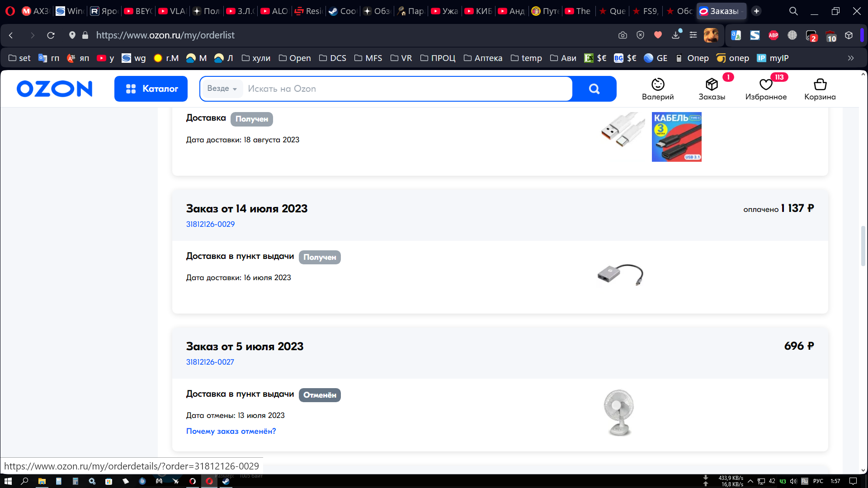
Task: Click the blue search magnifier button
Action: pos(594,89)
